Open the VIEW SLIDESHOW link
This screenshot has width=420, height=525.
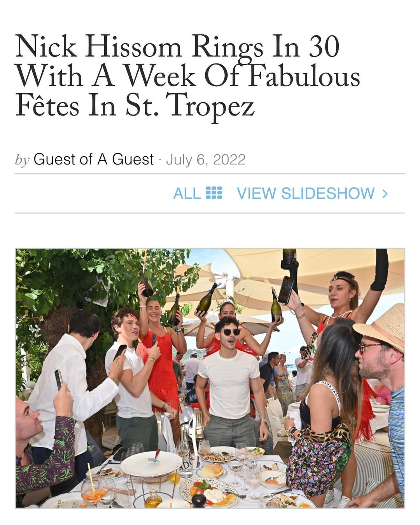click(306, 193)
